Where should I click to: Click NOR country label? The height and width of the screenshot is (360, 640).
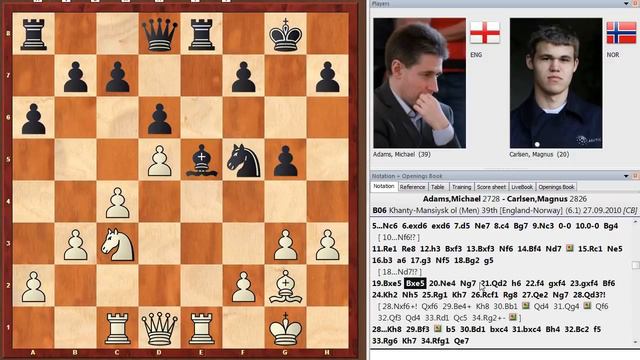tap(613, 55)
